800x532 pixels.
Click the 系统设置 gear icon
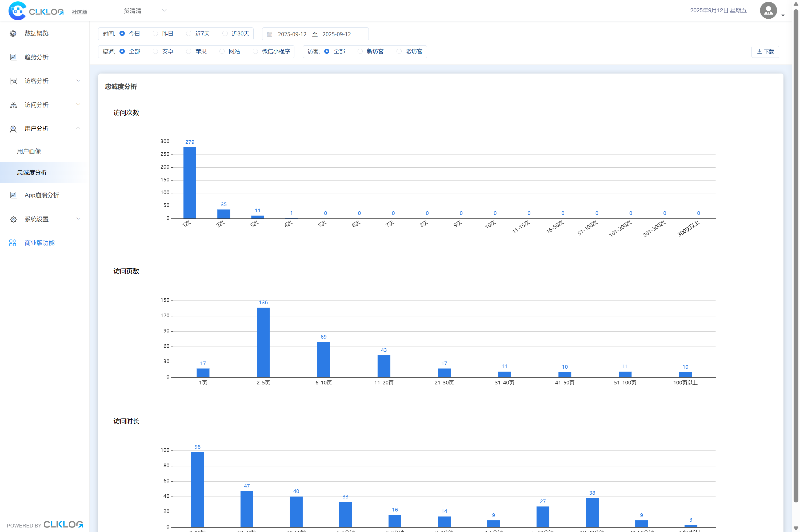pyautogui.click(x=13, y=219)
